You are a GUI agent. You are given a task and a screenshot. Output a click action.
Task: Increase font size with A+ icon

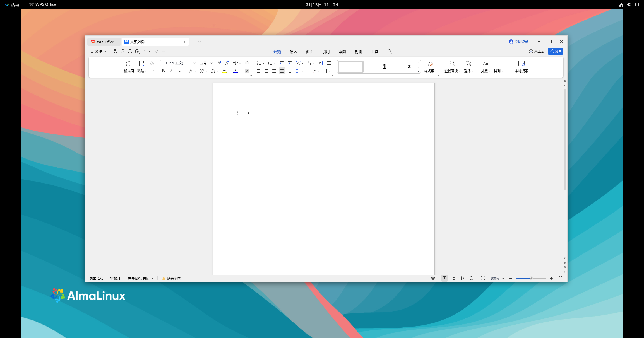point(219,63)
